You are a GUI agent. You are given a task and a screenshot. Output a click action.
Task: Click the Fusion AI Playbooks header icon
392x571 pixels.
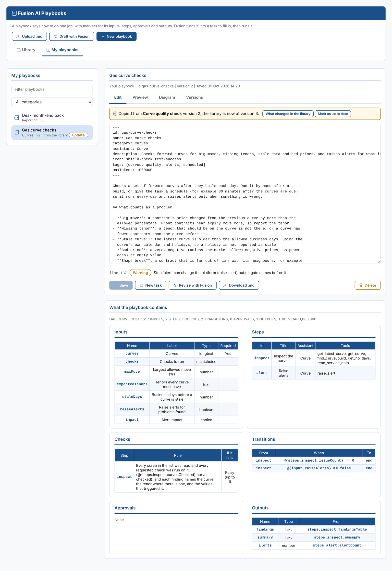click(x=14, y=13)
